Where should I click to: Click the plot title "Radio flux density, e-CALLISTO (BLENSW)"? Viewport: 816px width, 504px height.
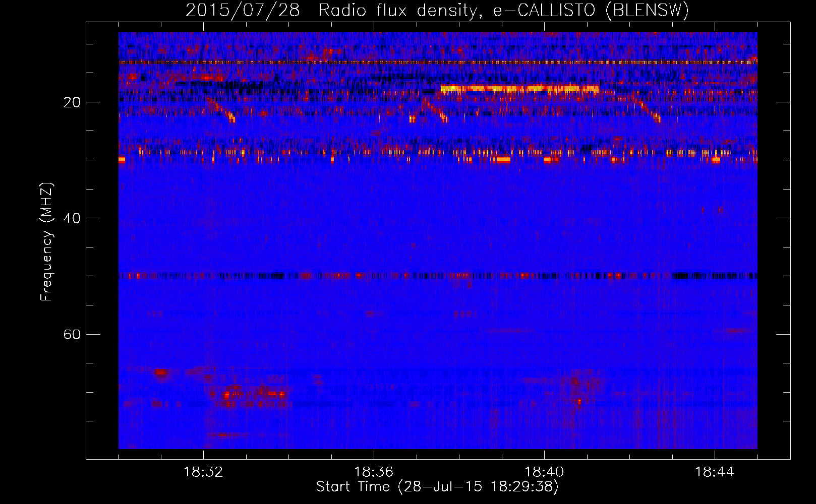(x=503, y=10)
